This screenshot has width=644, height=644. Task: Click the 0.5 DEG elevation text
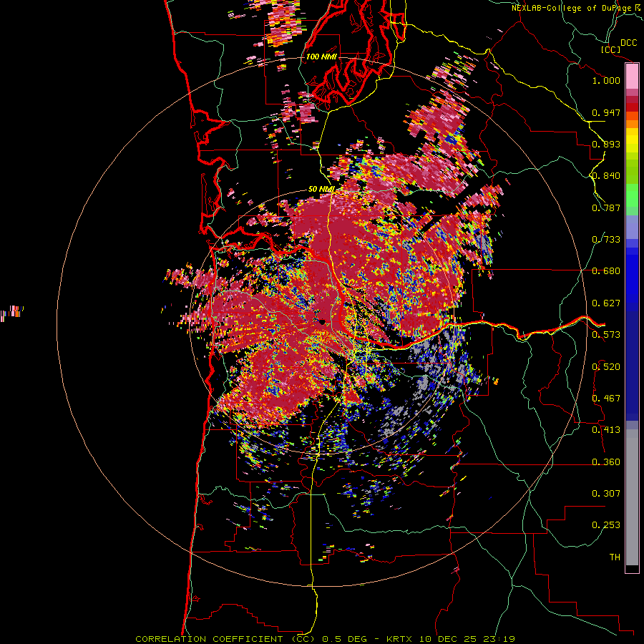point(345,639)
